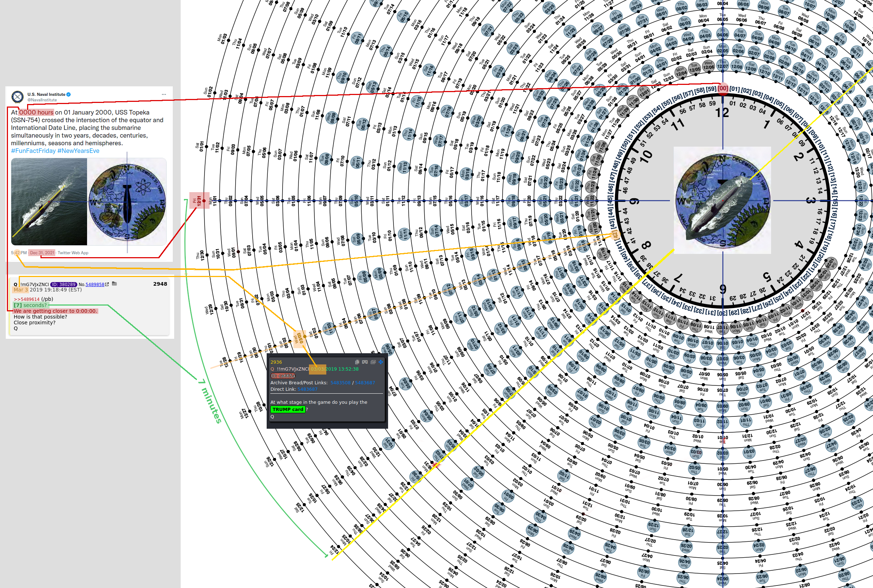Screen dimensions: 873x588
Task: Open the compass emblem image in tweet
Action: tap(127, 202)
